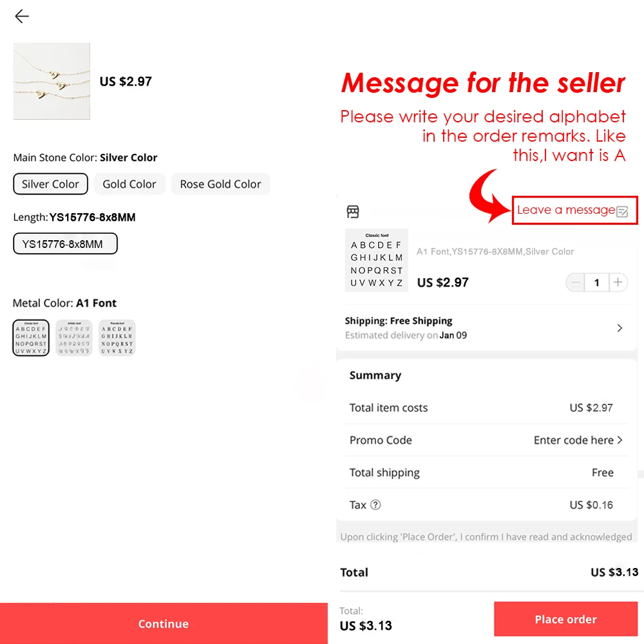Open the Tax help question mark
The width and height of the screenshot is (644, 644).
coord(375,505)
